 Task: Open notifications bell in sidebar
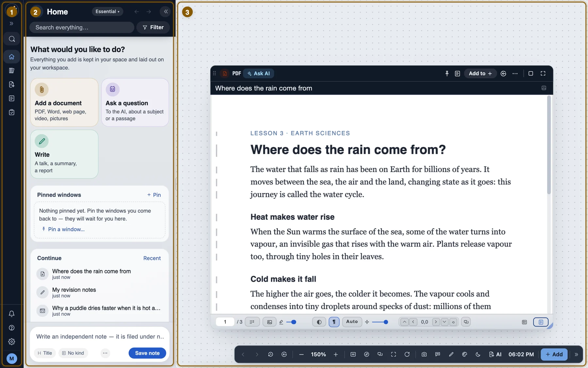click(x=12, y=314)
